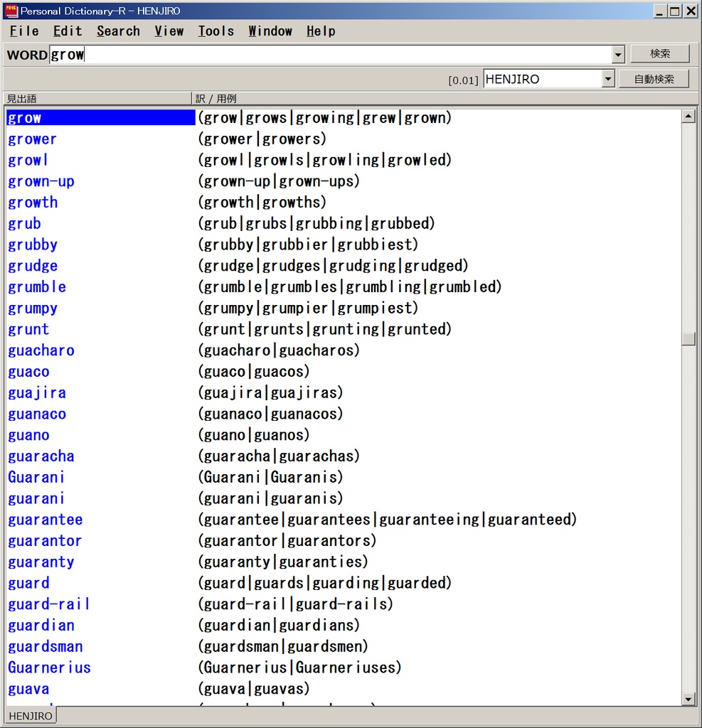Click the scrollbar up arrow

tap(688, 116)
